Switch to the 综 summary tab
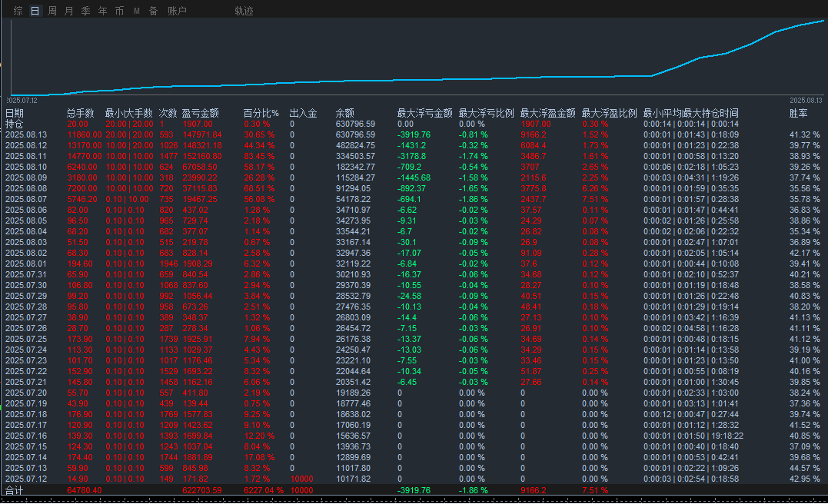 click(x=18, y=11)
